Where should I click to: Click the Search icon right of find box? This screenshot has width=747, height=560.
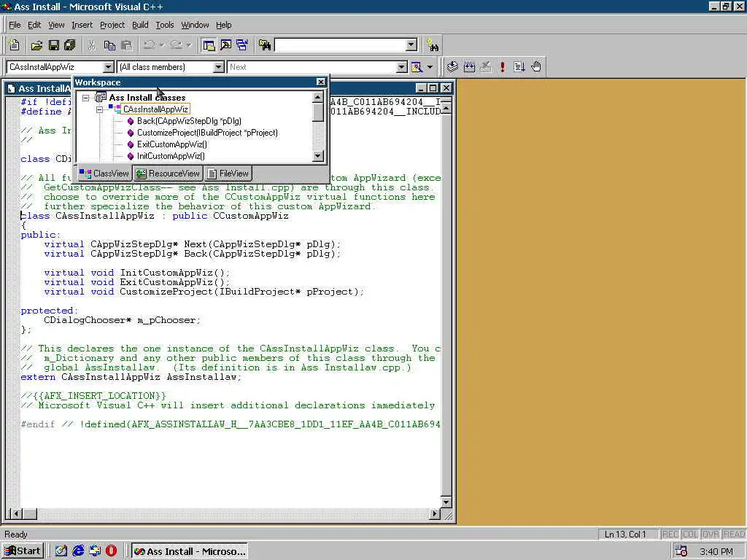tap(433, 45)
